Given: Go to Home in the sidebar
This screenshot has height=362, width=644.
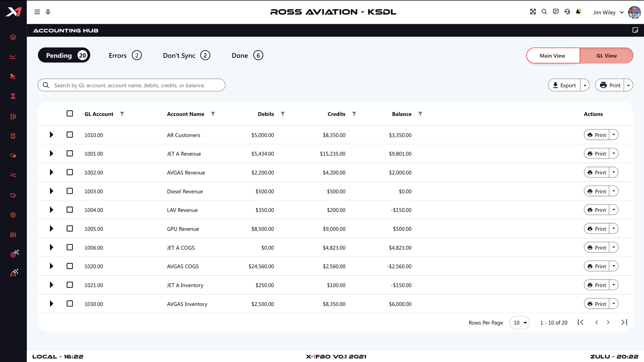Looking at the screenshot, I should pyautogui.click(x=13, y=37).
